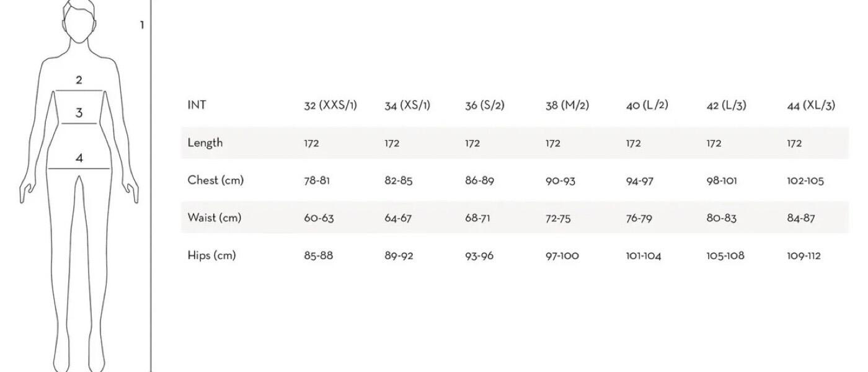Image resolution: width=868 pixels, height=372 pixels.
Task: Click hips measurement number 4 on figure
Action: pyautogui.click(x=79, y=158)
